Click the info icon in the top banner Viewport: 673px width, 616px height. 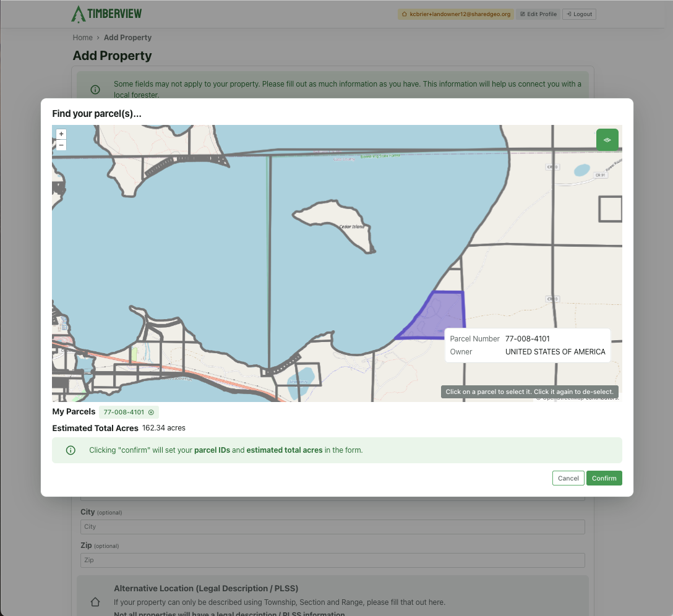[95, 89]
